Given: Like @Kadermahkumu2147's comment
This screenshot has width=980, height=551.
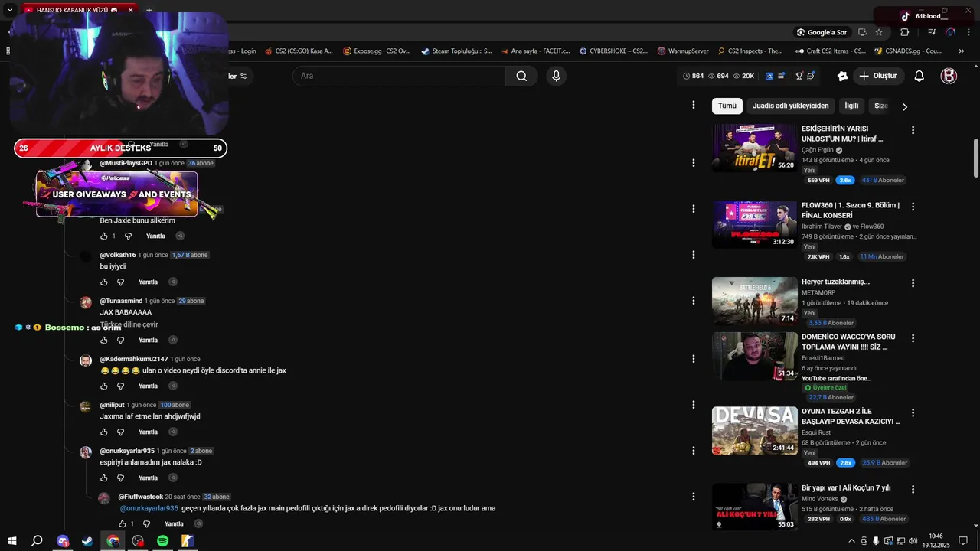Looking at the screenshot, I should 104,386.
